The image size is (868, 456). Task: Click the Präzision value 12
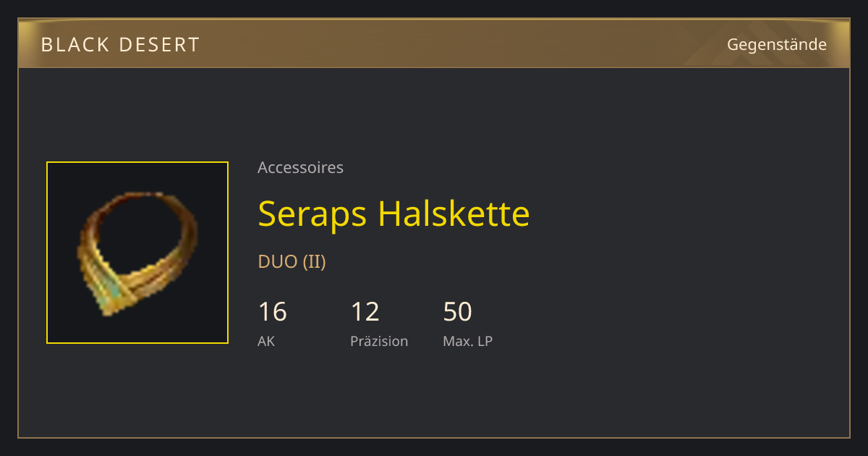(365, 311)
